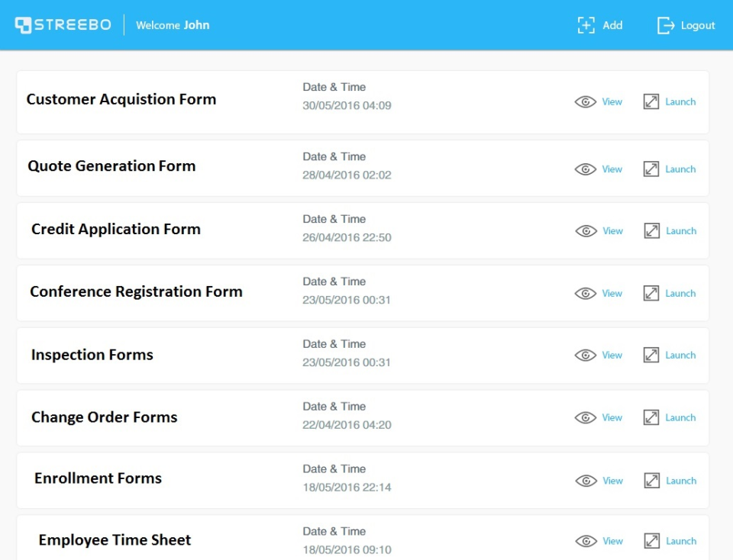The height and width of the screenshot is (560, 733).
Task: Select the Enrollment Forms title
Action: (98, 478)
